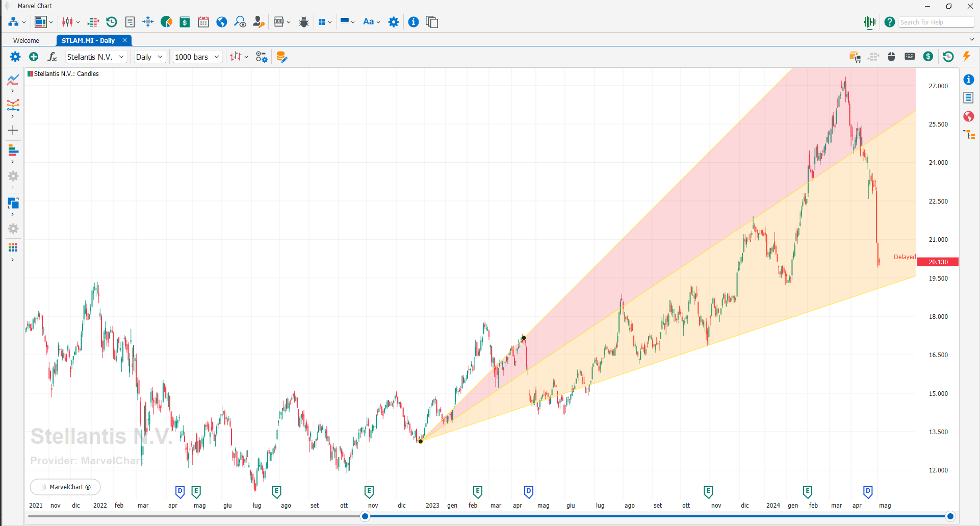Click the user with key icon
980x526 pixels.
pos(259,22)
